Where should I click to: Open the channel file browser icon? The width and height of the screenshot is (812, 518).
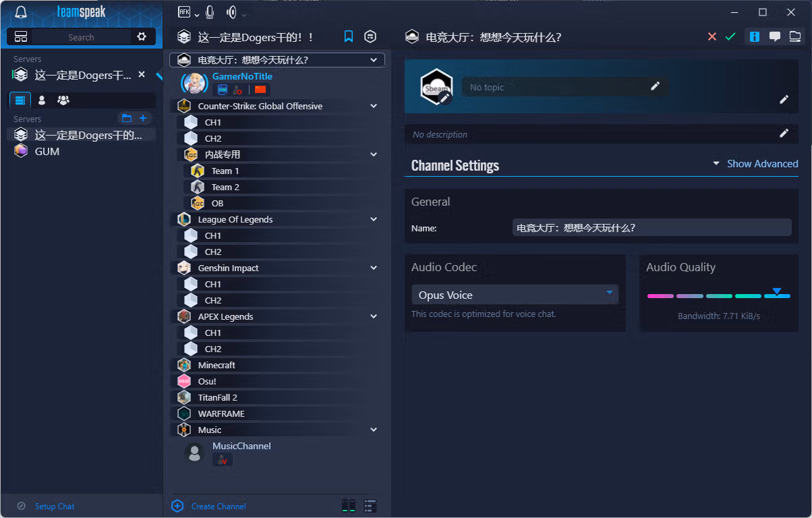click(795, 36)
